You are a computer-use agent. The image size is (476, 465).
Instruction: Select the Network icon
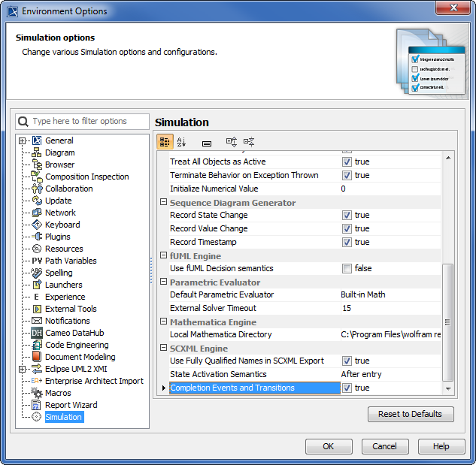(37, 213)
